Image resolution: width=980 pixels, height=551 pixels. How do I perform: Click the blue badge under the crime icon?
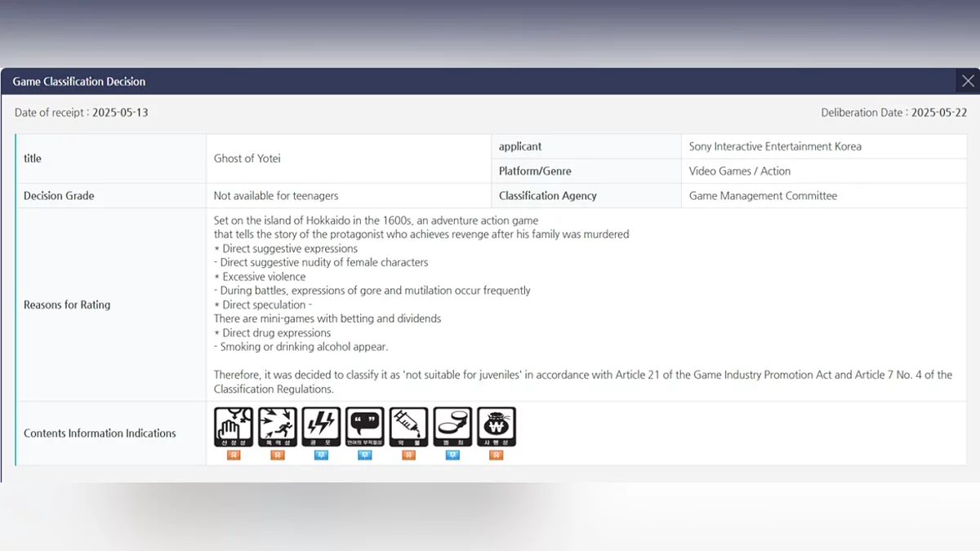452,455
